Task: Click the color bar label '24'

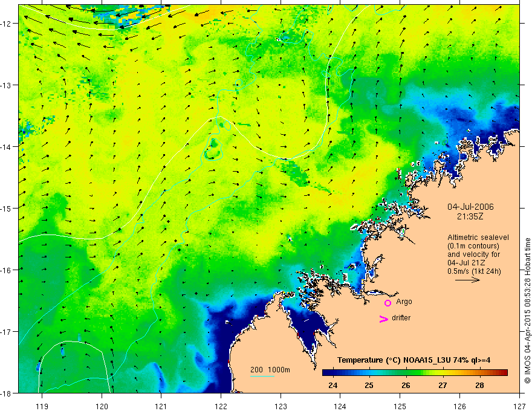Action: (x=333, y=385)
